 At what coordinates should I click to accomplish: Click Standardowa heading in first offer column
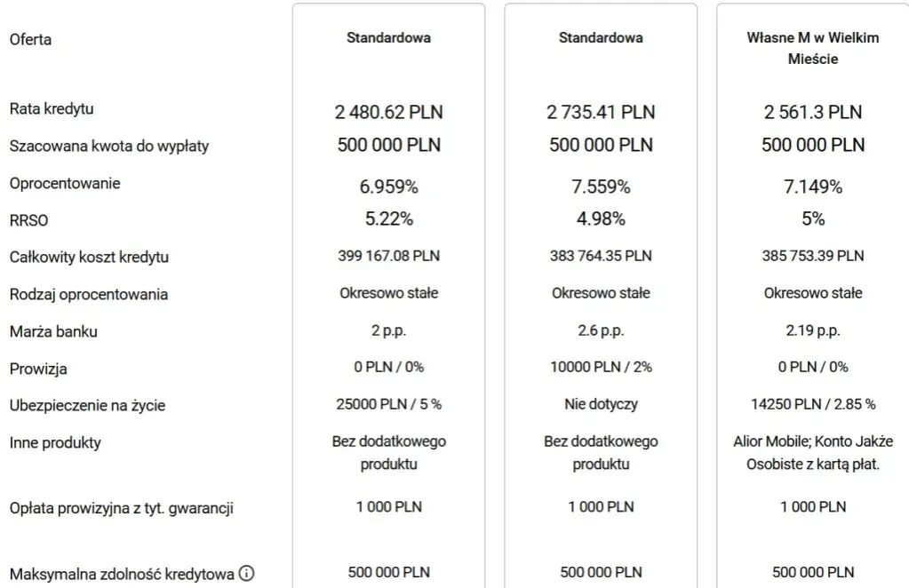coord(388,38)
